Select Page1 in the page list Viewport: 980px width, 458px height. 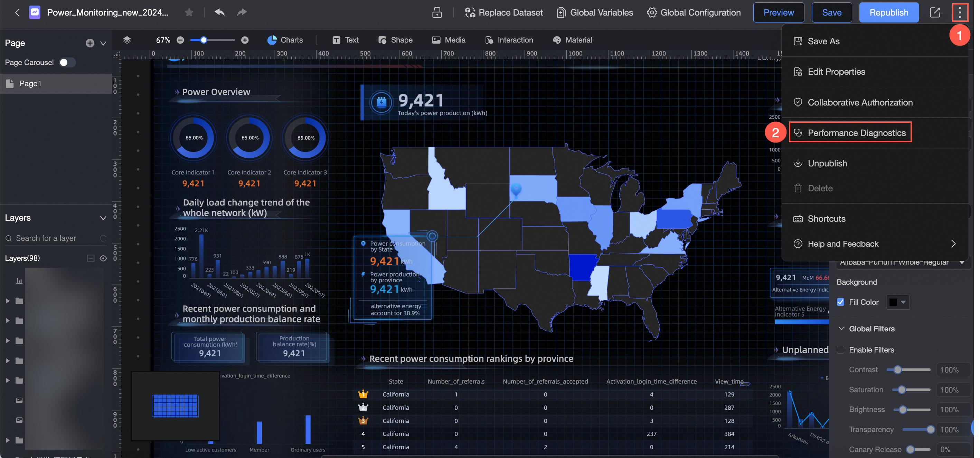click(x=56, y=84)
